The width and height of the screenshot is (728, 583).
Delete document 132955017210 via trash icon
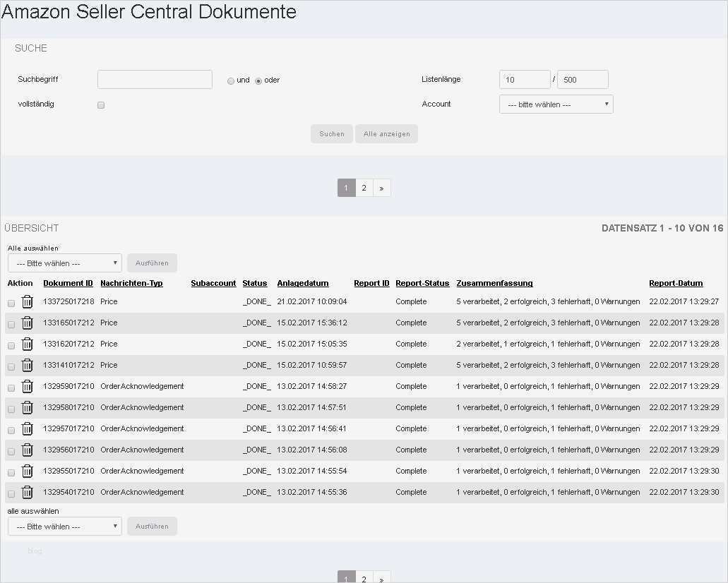(x=28, y=471)
